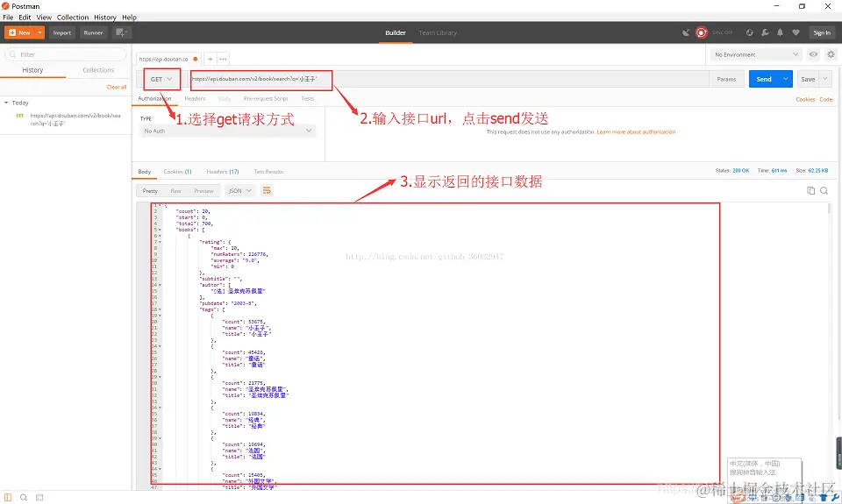Open the settings wrench icon in header
Screen dimensions: 842x504
coord(765,32)
